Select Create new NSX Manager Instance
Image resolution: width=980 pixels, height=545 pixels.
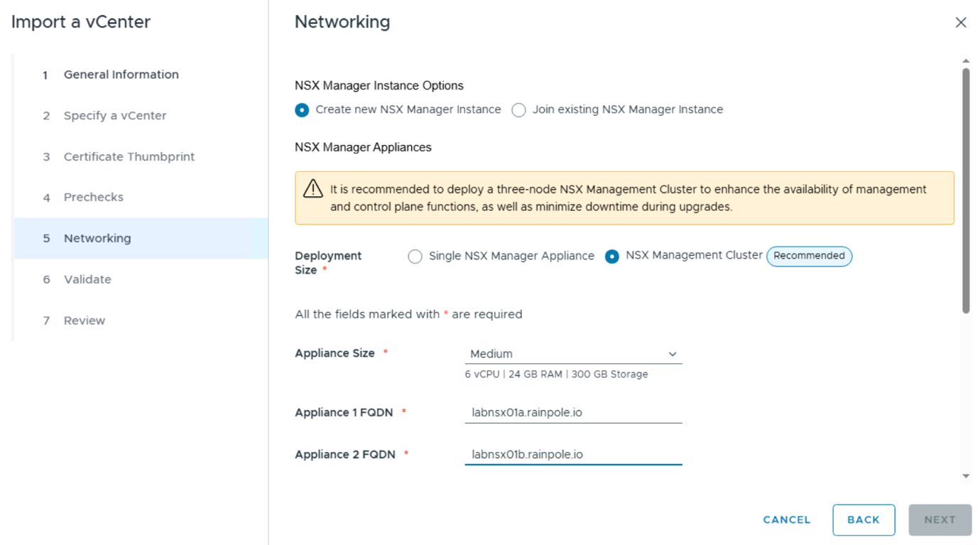(x=301, y=109)
